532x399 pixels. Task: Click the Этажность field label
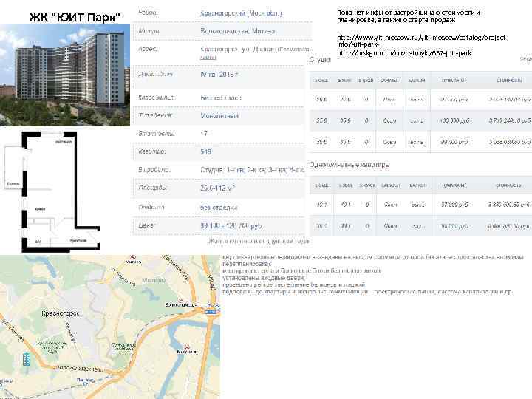156,133
